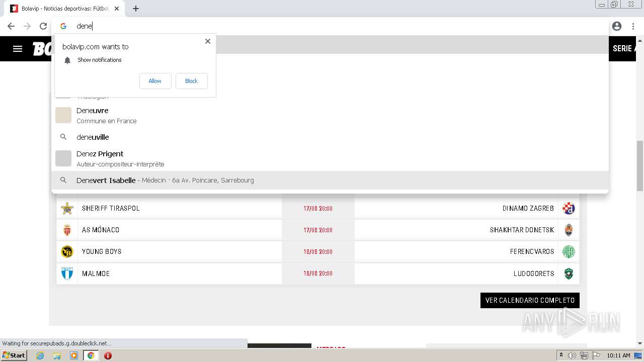
Task: Open the network tray icon
Action: point(584,355)
